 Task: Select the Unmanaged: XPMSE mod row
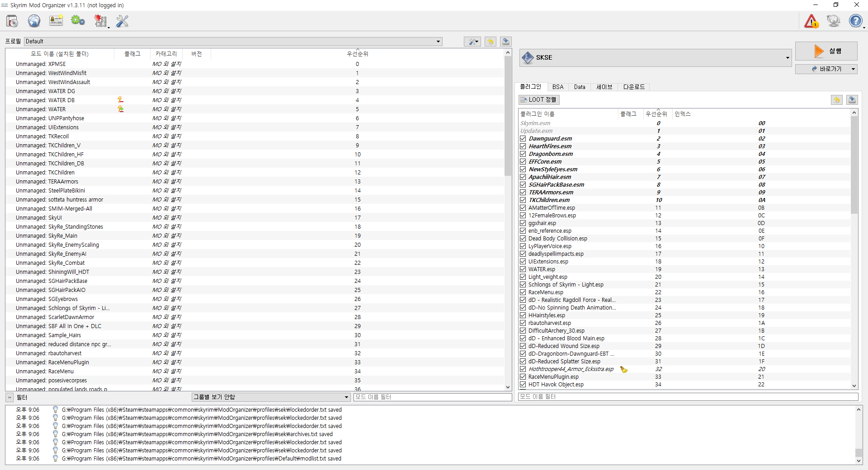[x=255, y=64]
